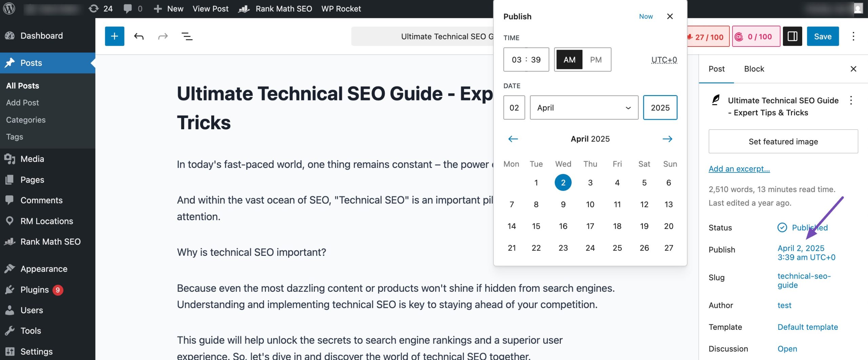
Task: Toggle the settings sidebar panel
Action: tap(792, 36)
